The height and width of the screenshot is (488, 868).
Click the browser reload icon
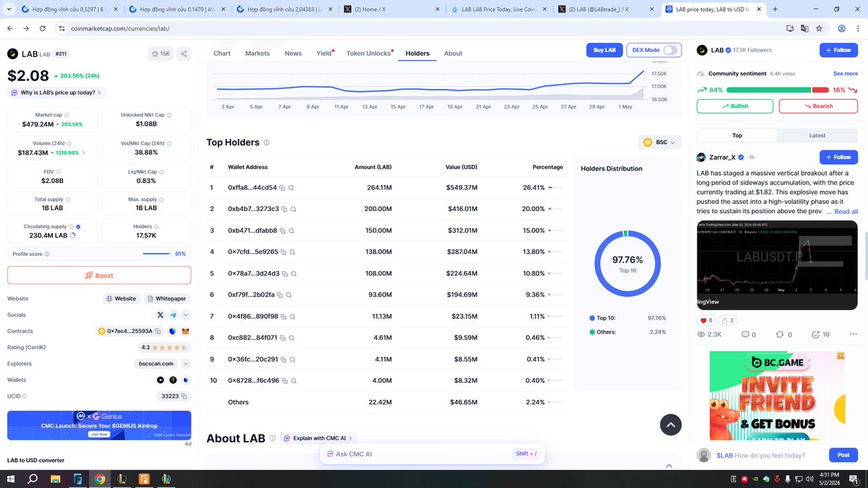pyautogui.click(x=42, y=28)
